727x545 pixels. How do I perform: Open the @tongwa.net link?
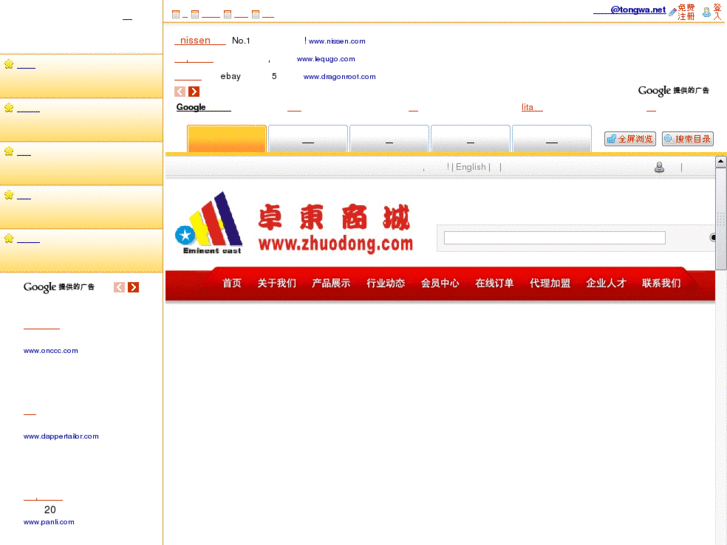[630, 10]
